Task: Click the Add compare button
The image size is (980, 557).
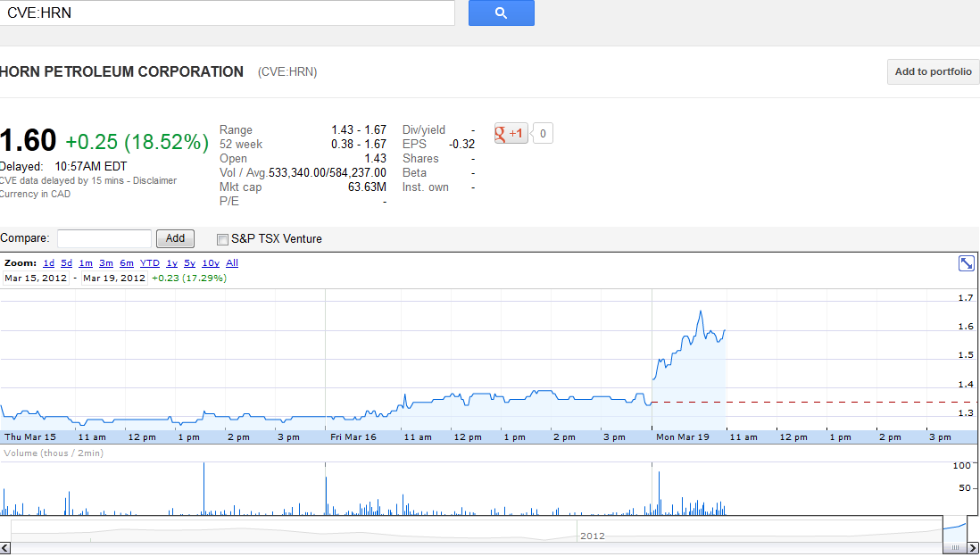Action: click(x=175, y=238)
